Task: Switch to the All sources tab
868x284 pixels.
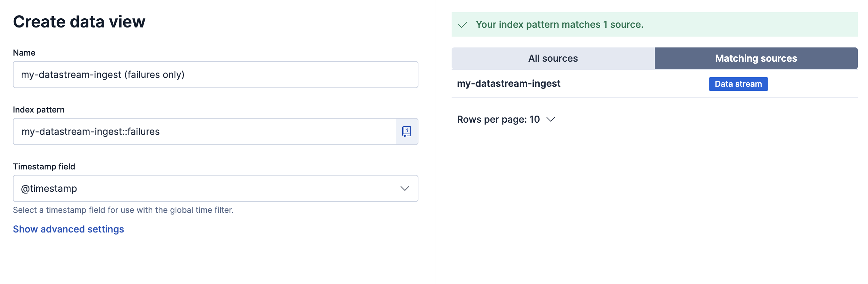Action: (x=553, y=58)
